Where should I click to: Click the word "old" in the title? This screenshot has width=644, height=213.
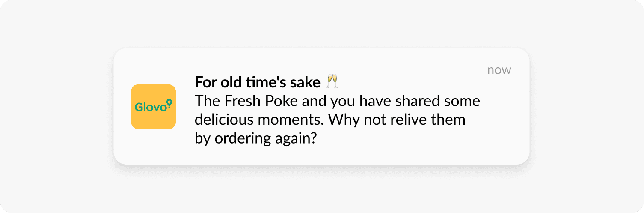[232, 82]
